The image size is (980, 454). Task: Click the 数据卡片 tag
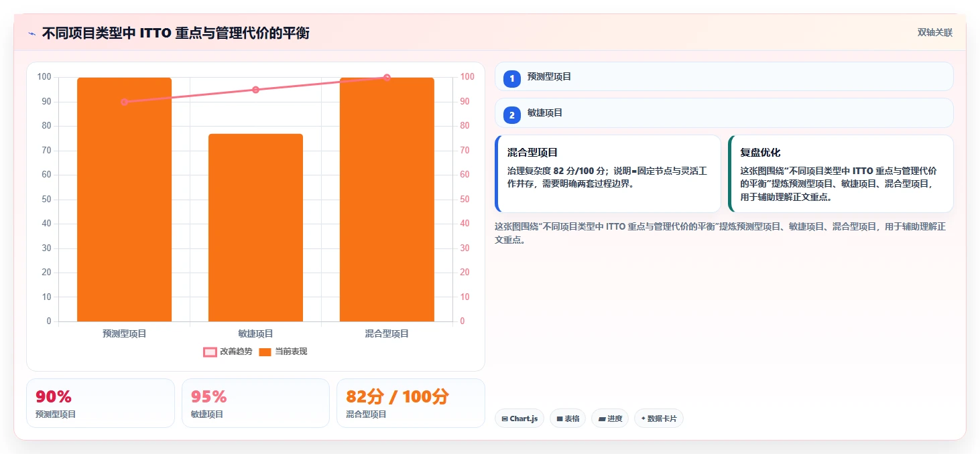(x=658, y=419)
